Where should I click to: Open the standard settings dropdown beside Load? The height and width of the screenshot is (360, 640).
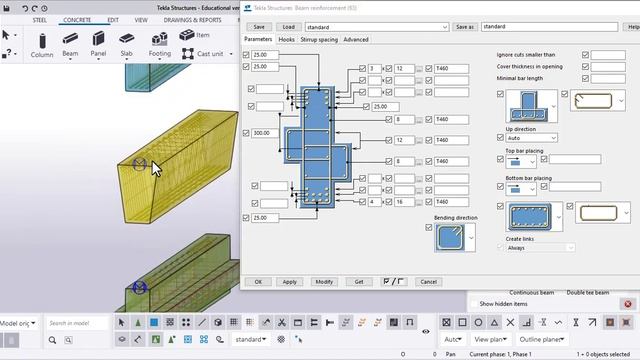pos(377,27)
